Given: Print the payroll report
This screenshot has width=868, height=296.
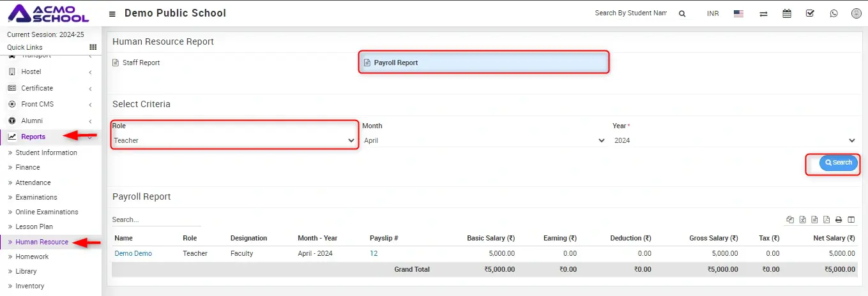Looking at the screenshot, I should pos(839,220).
